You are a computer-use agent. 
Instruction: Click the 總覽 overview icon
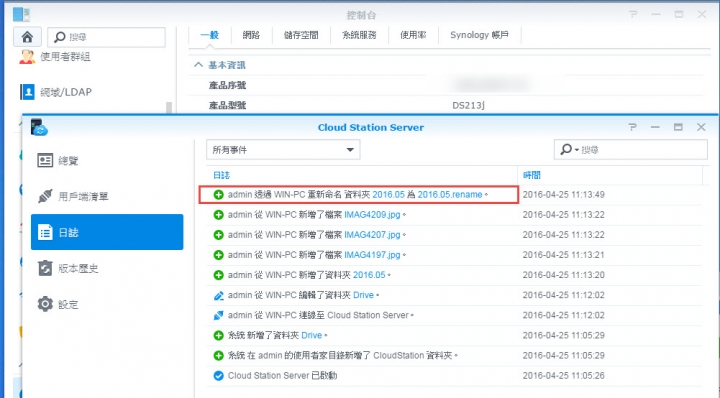(x=45, y=160)
